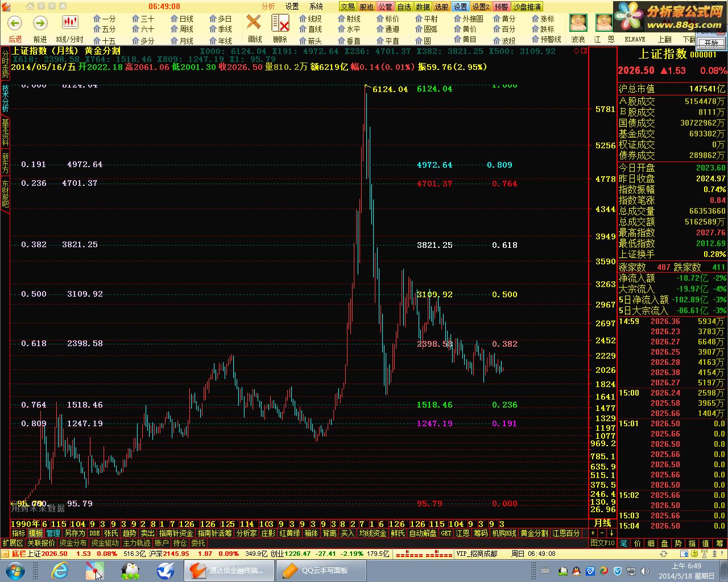Pick the 箭头 arrow drawing tool
728x582 pixels.
(x=311, y=40)
